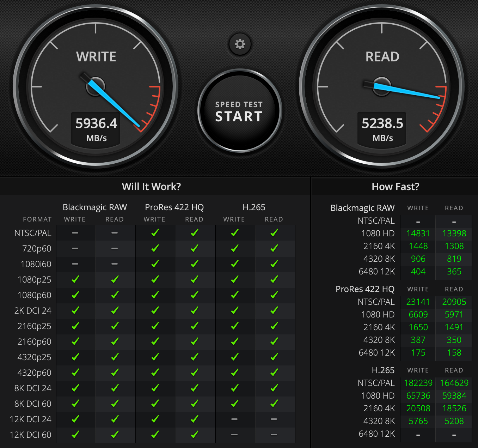The height and width of the screenshot is (448, 478).
Task: Click H.265 2160 4K write value 20508
Action: [418, 408]
